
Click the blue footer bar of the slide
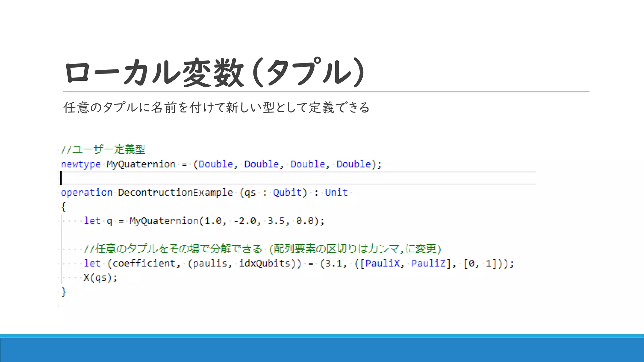[322, 349]
